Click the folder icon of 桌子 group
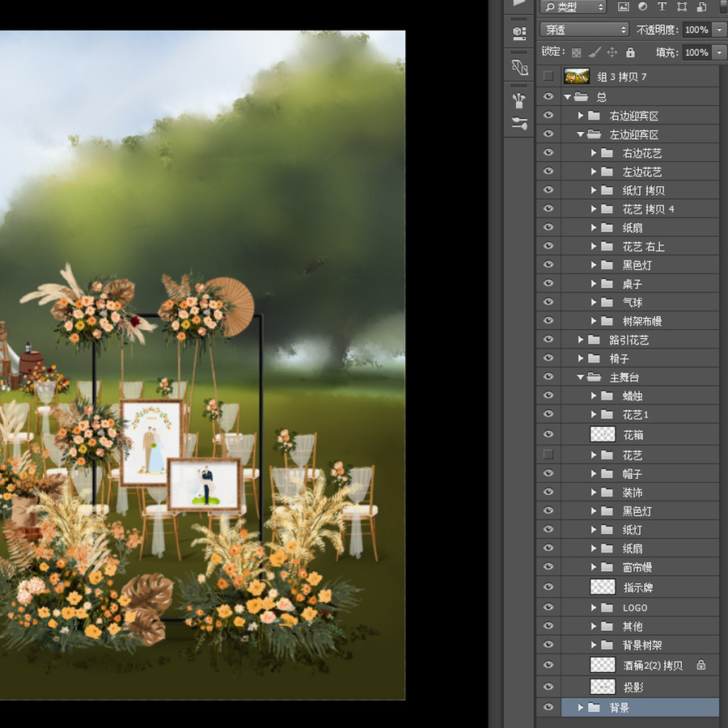Image resolution: width=728 pixels, height=728 pixels. coord(607,283)
